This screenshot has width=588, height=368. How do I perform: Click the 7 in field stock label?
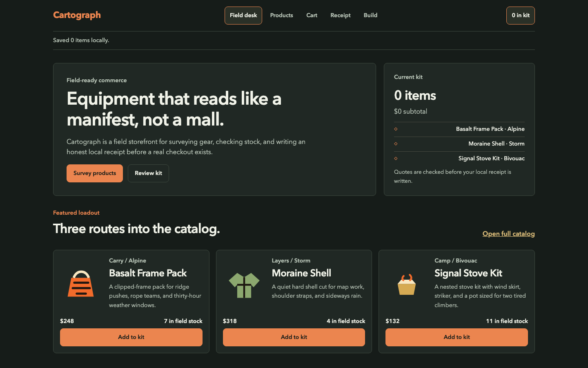(183, 321)
